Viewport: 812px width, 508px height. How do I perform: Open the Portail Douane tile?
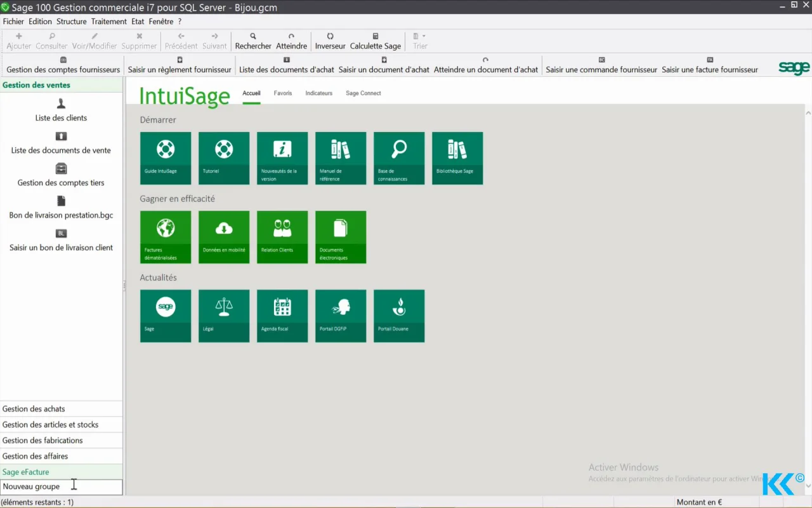click(x=399, y=316)
